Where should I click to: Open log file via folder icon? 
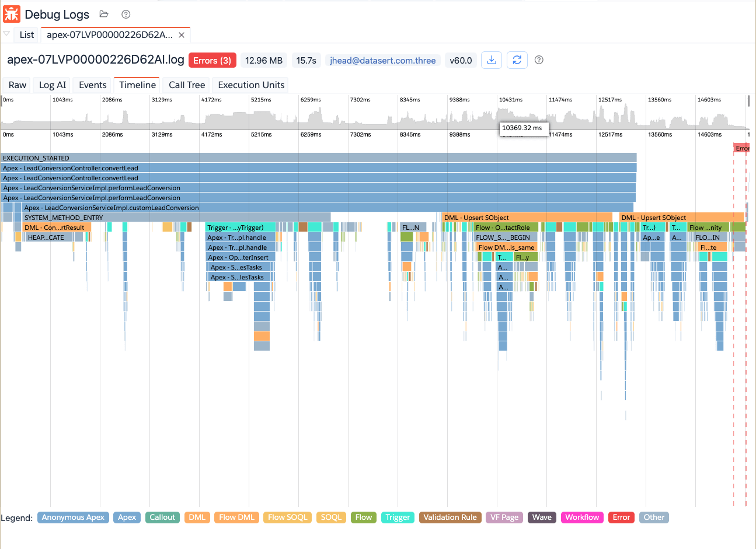[104, 14]
